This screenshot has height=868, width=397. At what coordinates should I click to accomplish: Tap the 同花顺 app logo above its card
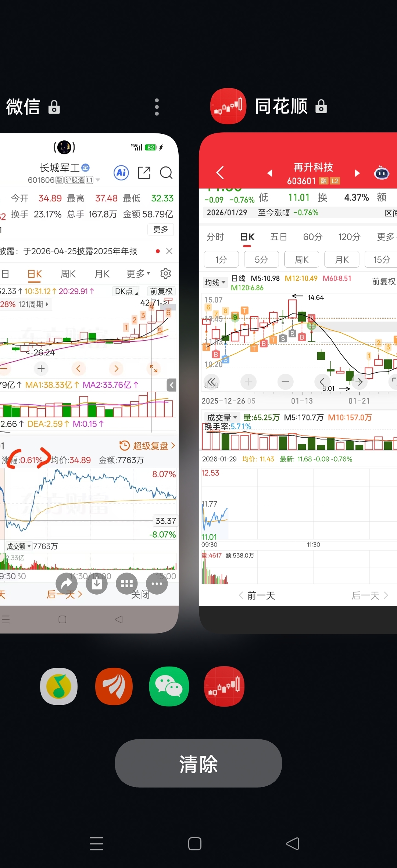coord(228,106)
